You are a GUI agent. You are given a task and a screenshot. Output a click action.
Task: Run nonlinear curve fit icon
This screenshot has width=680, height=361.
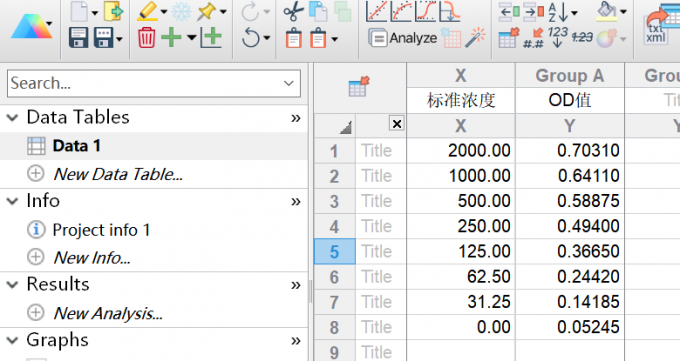click(401, 11)
